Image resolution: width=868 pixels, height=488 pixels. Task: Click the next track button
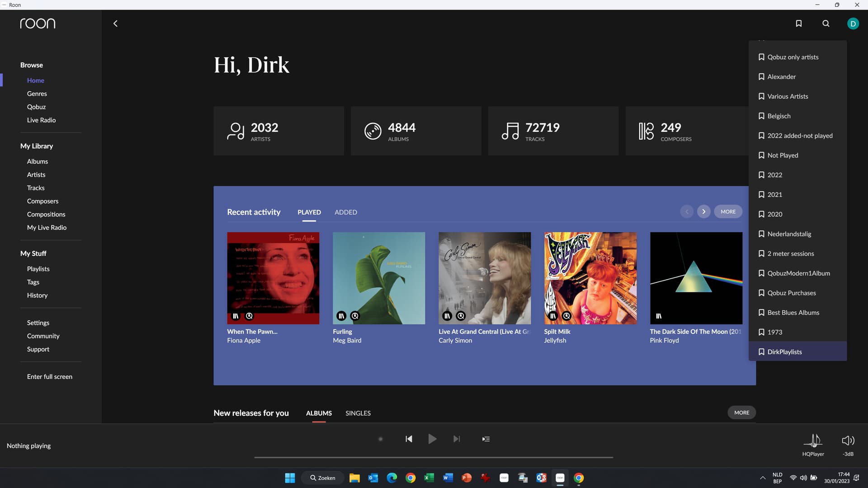pyautogui.click(x=457, y=439)
